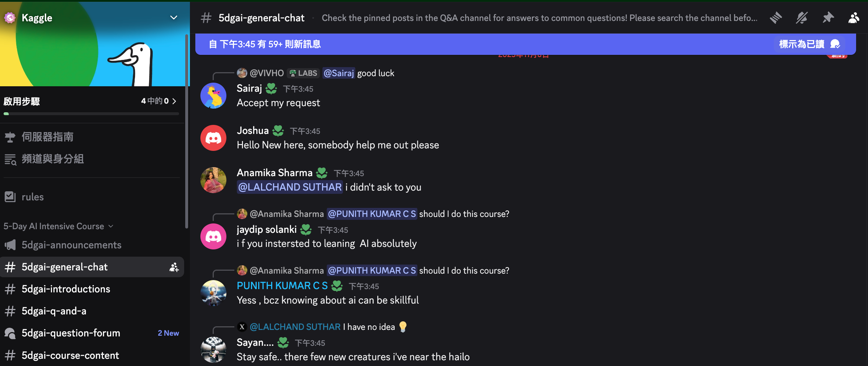868x366 pixels.
Task: Click the 標示為已讀 mark-as-read button
Action: pos(809,44)
